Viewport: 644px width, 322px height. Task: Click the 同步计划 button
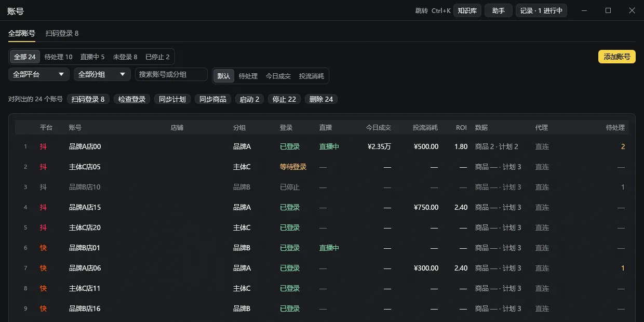(x=172, y=99)
